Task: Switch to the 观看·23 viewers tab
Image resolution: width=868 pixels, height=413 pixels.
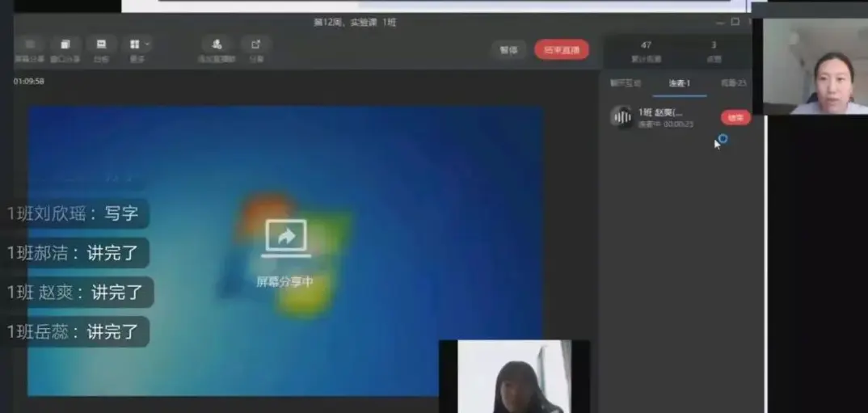Action: pos(734,83)
